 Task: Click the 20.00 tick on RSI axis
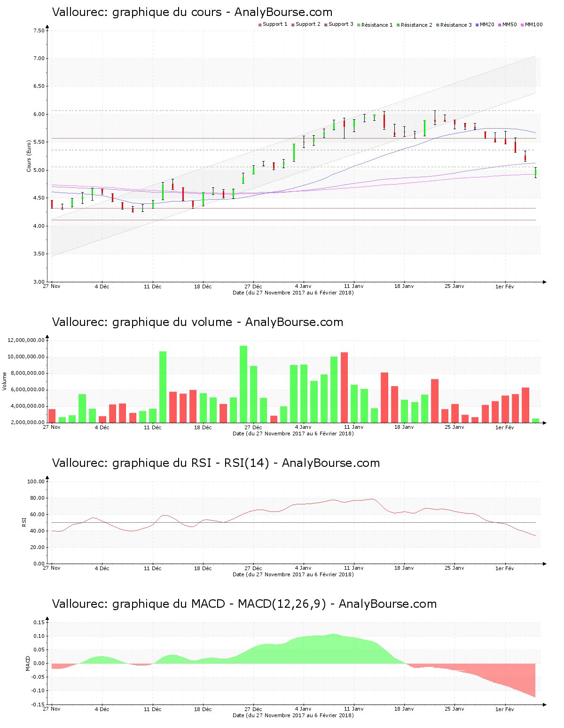(38, 547)
